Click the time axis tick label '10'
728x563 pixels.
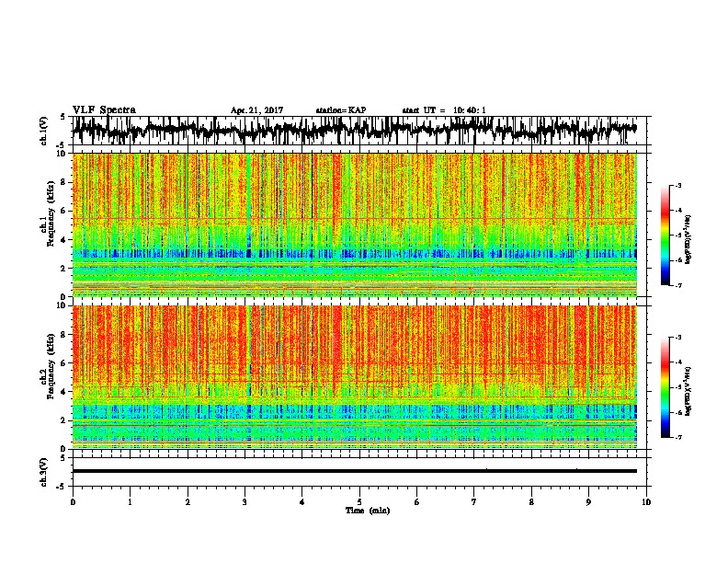click(x=646, y=502)
